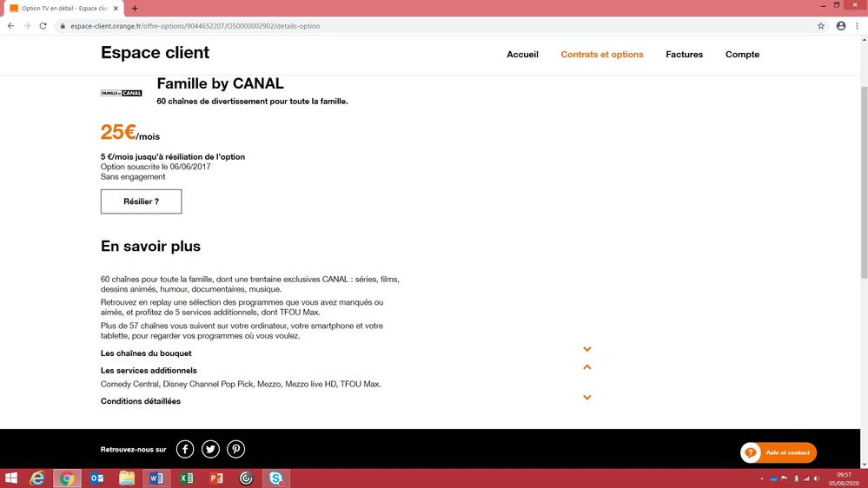Open the Contrats et options menu
Image resolution: width=868 pixels, height=488 pixels.
pyautogui.click(x=602, y=54)
